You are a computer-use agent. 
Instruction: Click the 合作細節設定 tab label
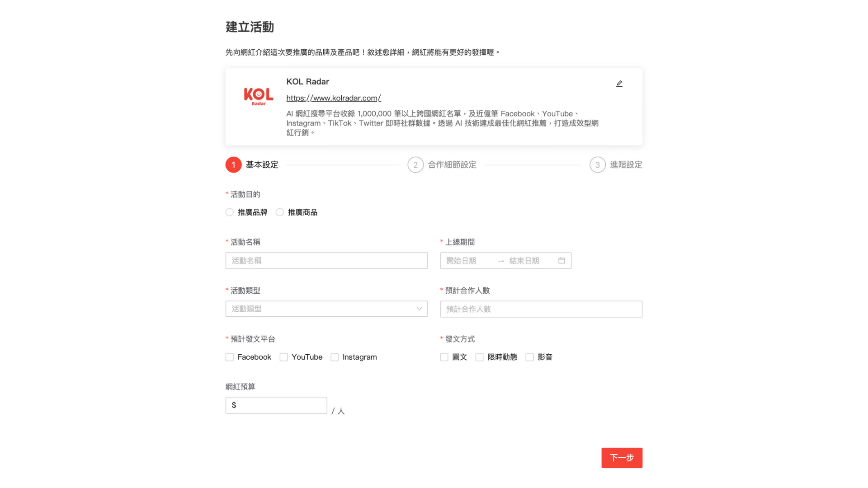451,164
